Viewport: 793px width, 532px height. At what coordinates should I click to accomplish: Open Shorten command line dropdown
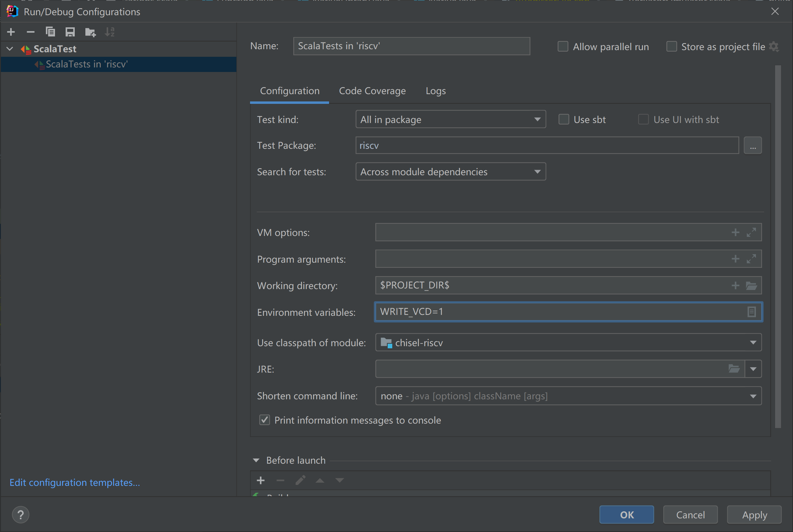pos(568,396)
